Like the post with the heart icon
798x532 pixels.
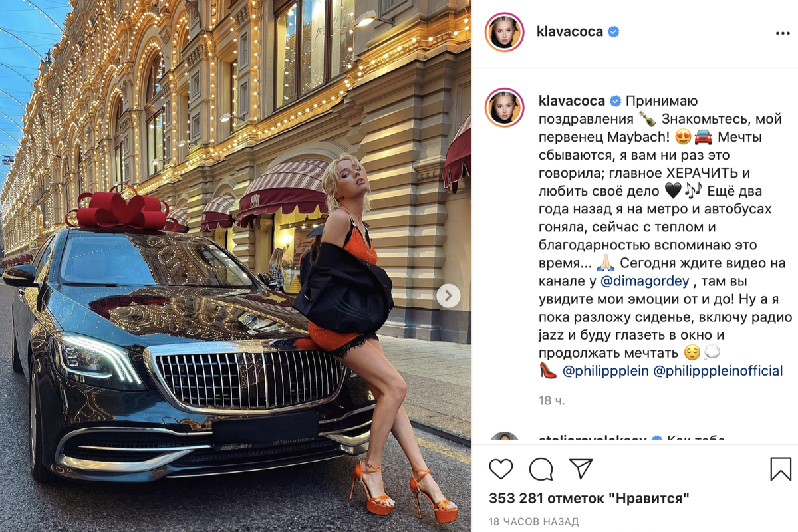pyautogui.click(x=501, y=469)
